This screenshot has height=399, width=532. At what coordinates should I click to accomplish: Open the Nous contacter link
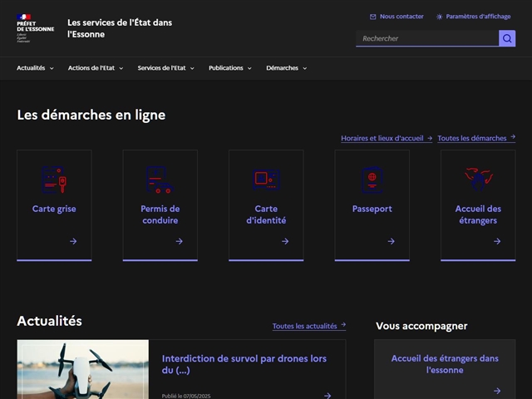click(x=397, y=17)
